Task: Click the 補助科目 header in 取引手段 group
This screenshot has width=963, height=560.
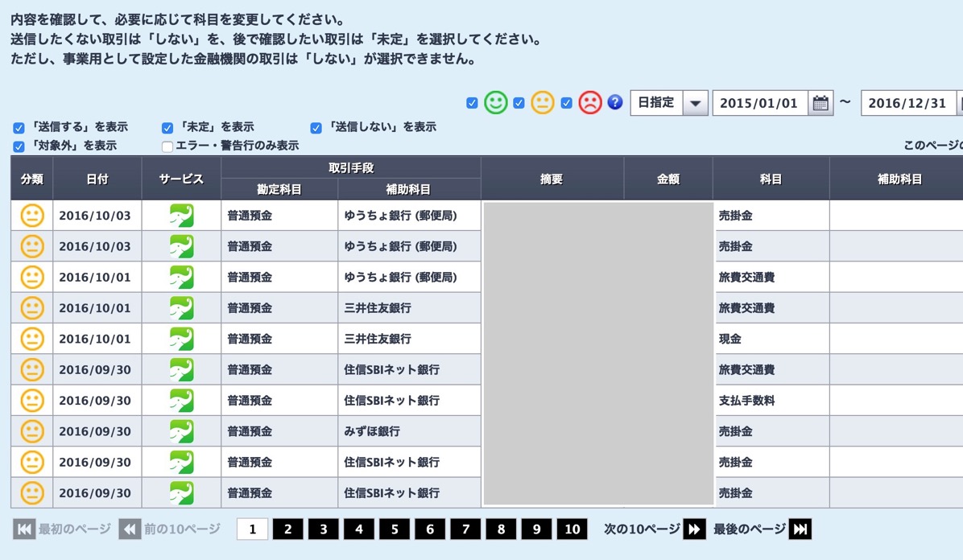Action: 408,190
